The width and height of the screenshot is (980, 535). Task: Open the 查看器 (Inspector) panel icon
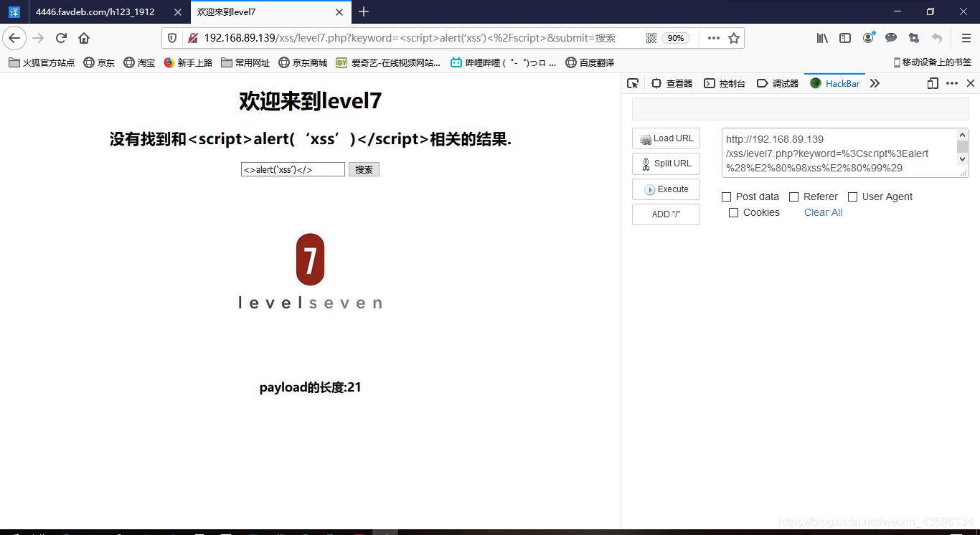click(670, 83)
